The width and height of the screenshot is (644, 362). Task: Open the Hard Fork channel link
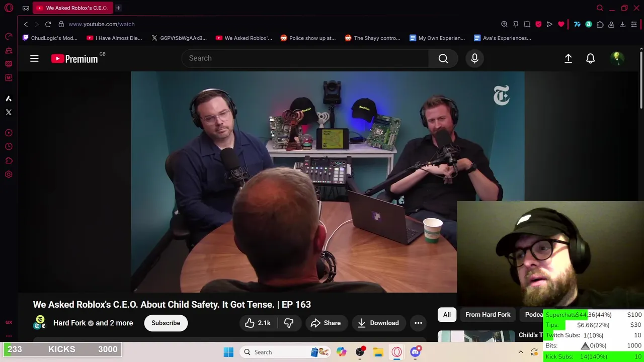69,323
